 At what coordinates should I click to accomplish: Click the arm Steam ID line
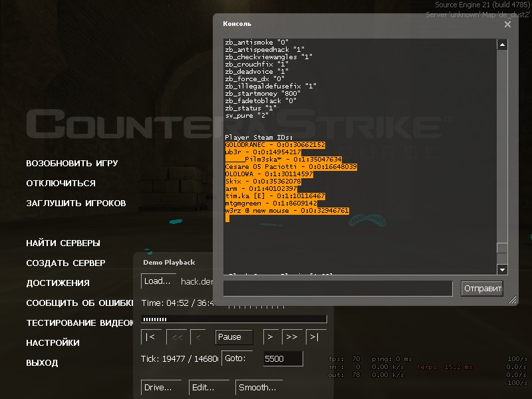(261, 189)
